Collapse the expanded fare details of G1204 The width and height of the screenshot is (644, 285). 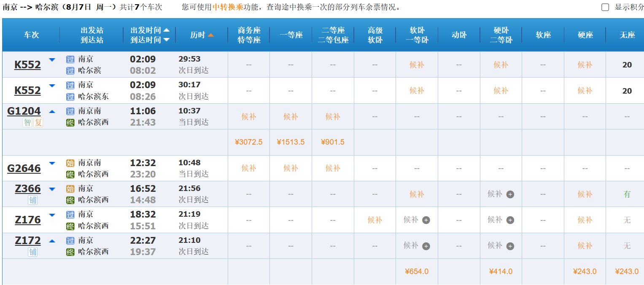52,111
